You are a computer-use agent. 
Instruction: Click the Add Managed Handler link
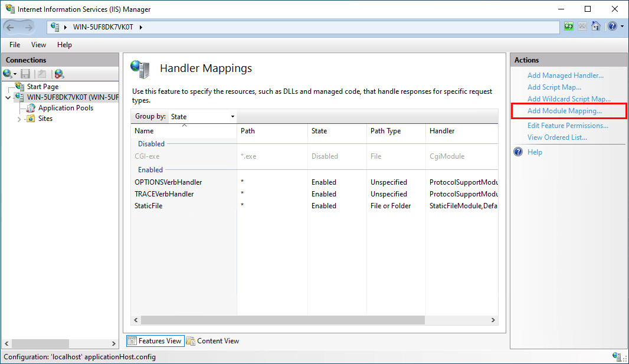pyautogui.click(x=565, y=76)
